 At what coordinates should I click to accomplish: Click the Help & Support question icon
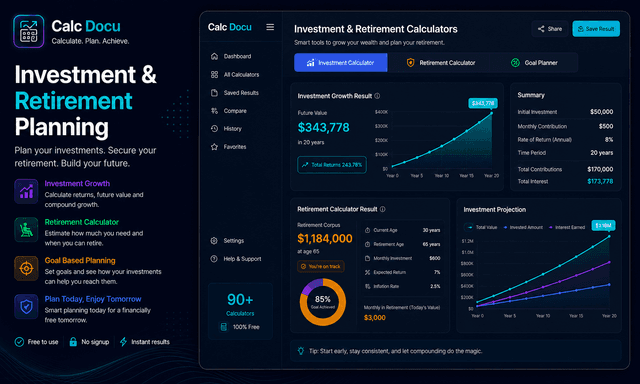pos(214,259)
